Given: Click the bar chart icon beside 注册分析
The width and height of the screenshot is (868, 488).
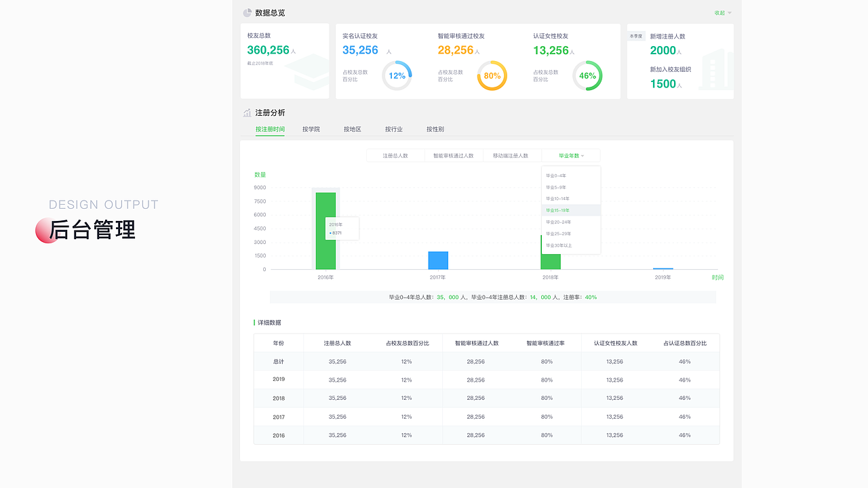Looking at the screenshot, I should point(248,113).
